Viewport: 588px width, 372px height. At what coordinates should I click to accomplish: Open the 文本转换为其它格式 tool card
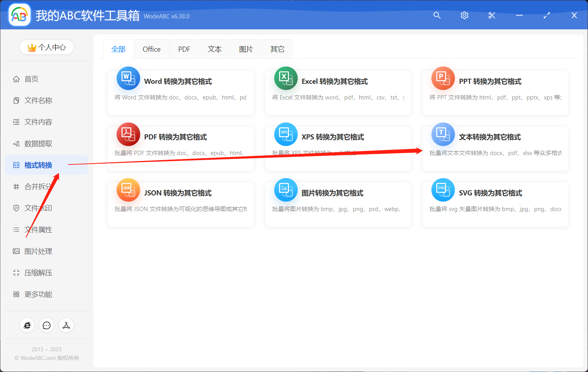495,149
